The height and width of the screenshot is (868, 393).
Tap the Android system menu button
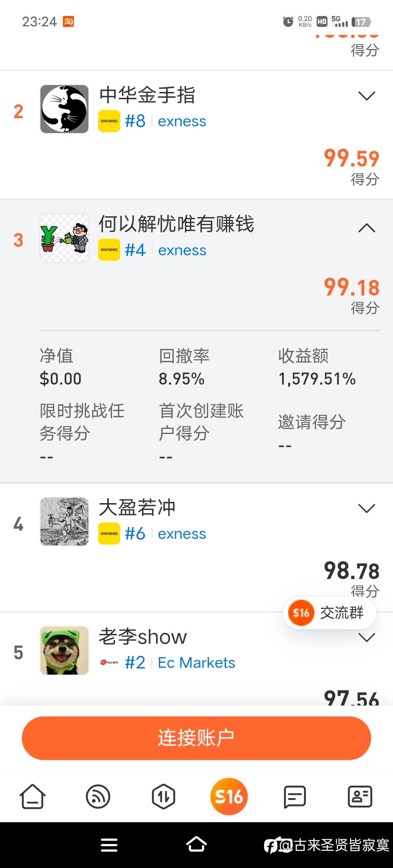click(x=109, y=845)
